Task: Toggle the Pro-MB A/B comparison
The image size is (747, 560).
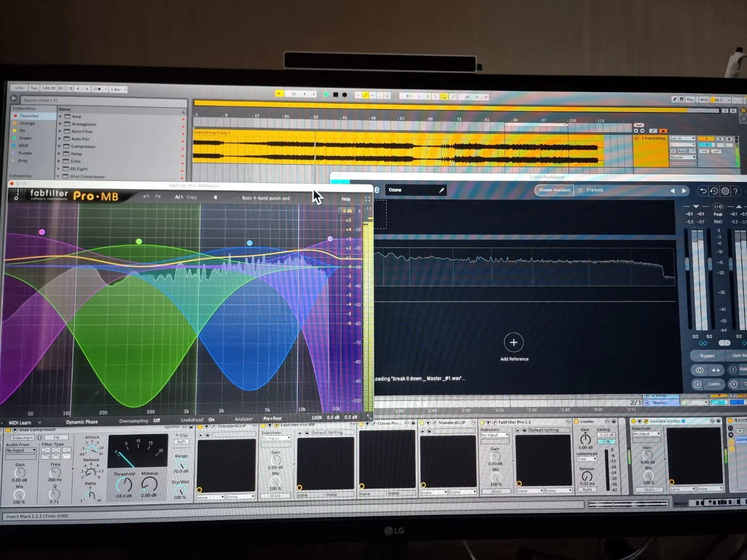Action: coord(179,197)
